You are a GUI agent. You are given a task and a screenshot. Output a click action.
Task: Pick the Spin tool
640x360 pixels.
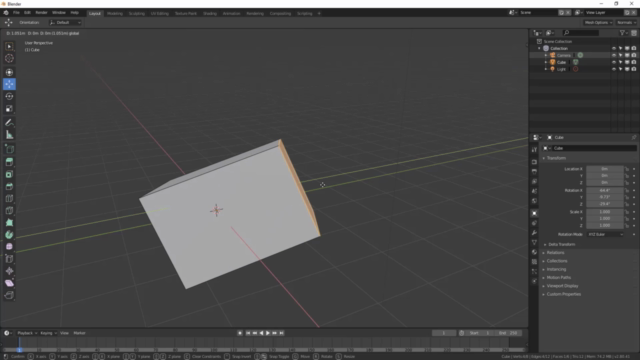pyautogui.click(x=9, y=235)
